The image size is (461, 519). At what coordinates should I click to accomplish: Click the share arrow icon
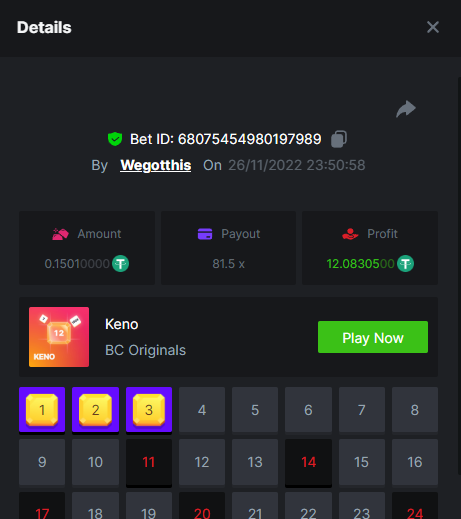pos(406,109)
